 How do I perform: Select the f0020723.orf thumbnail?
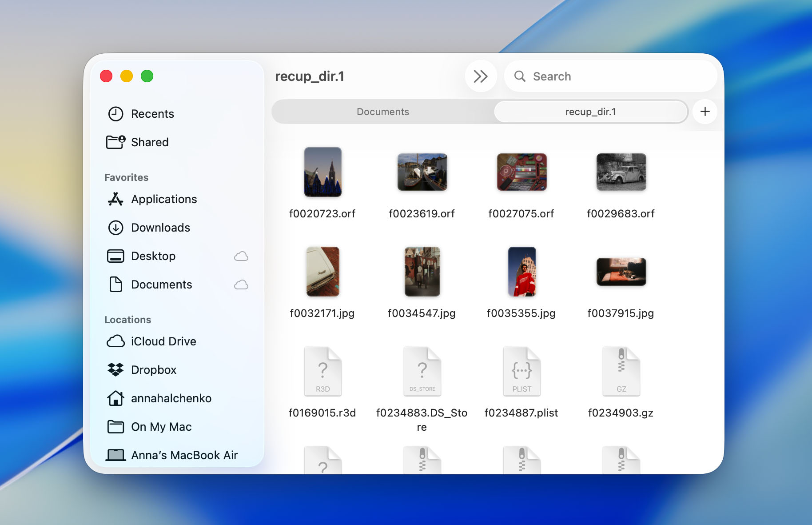pyautogui.click(x=323, y=172)
